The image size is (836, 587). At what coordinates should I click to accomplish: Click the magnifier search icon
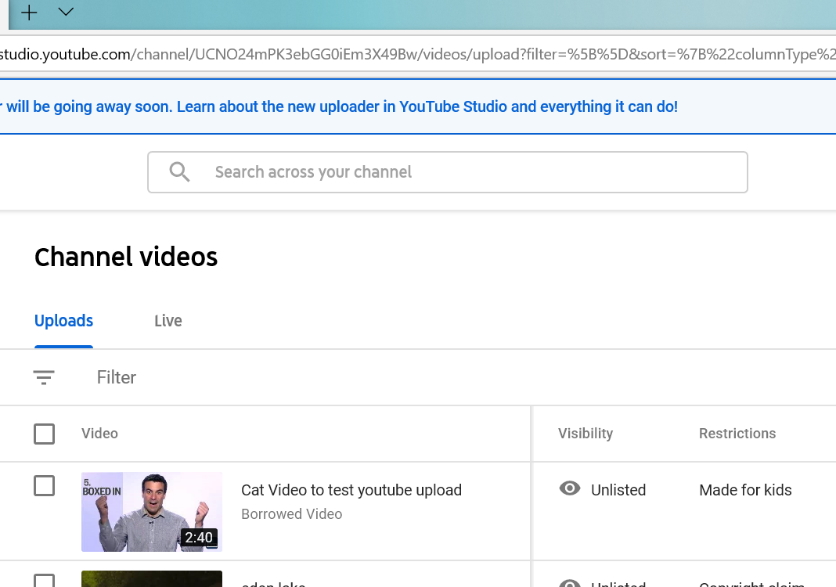[180, 172]
